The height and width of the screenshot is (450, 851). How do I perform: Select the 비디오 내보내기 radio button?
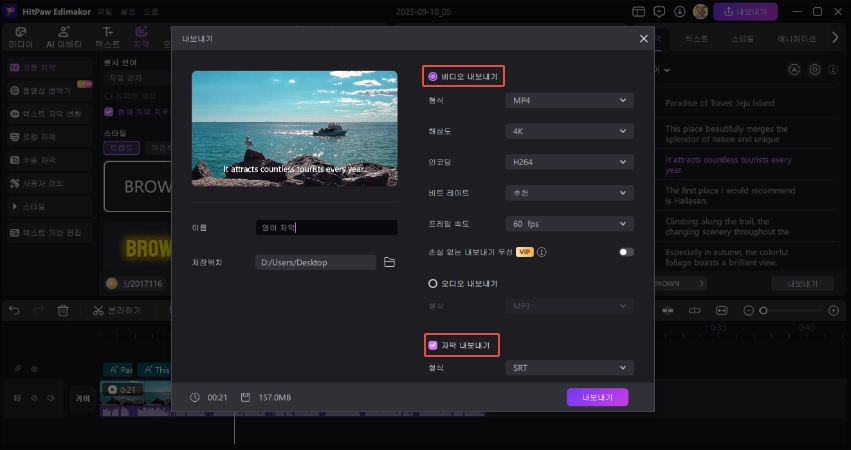pyautogui.click(x=433, y=76)
